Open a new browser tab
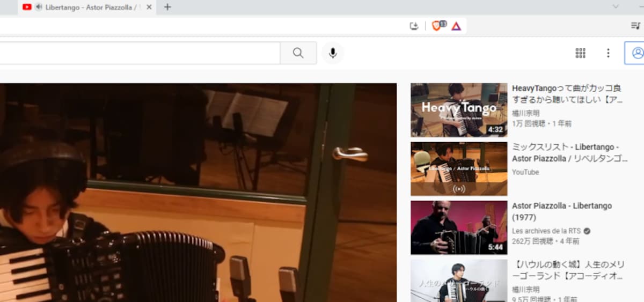Viewport: 644px width, 302px height. point(167,7)
